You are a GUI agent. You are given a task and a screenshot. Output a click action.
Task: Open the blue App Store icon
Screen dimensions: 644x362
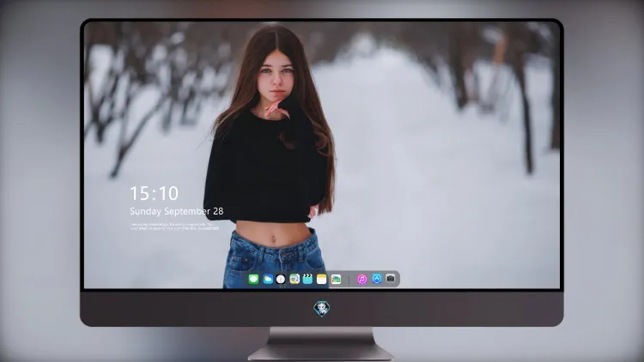pos(377,279)
